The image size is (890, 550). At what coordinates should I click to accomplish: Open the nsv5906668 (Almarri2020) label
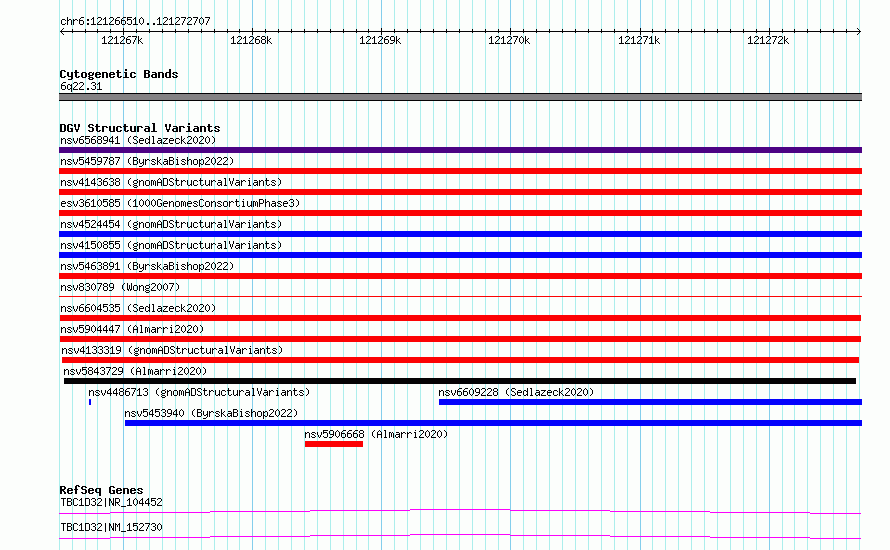(376, 434)
